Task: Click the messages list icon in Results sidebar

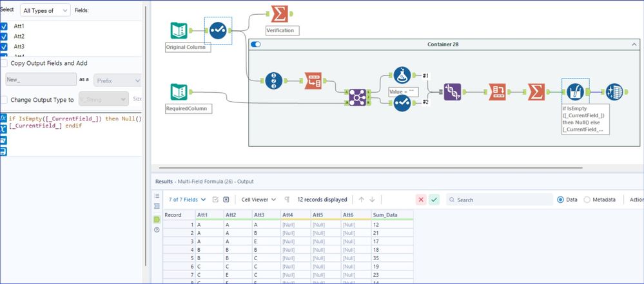Action: 157,196
